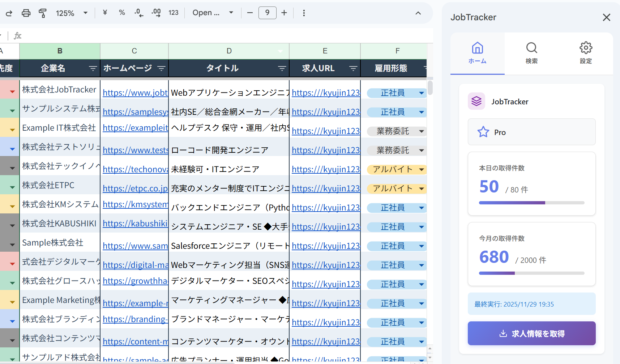Click the 求人情報を取得 button
620x364 pixels.
(x=531, y=333)
